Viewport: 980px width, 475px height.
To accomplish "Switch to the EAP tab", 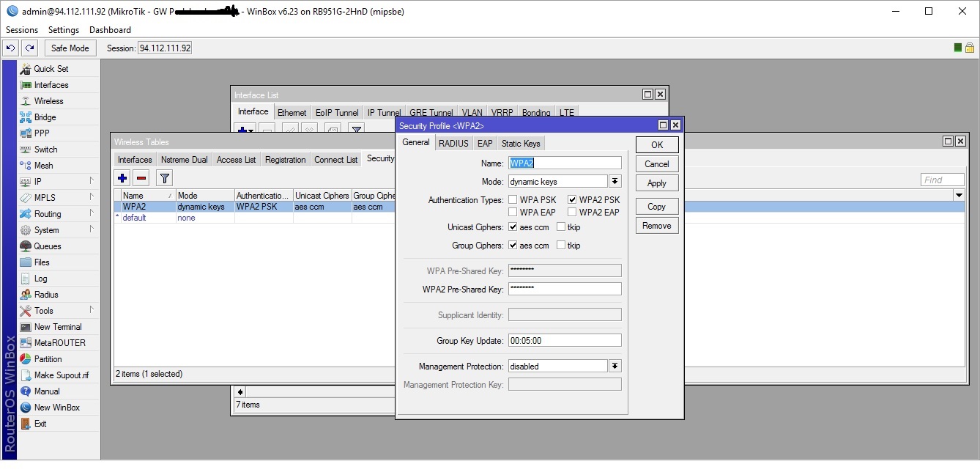I will pos(485,144).
